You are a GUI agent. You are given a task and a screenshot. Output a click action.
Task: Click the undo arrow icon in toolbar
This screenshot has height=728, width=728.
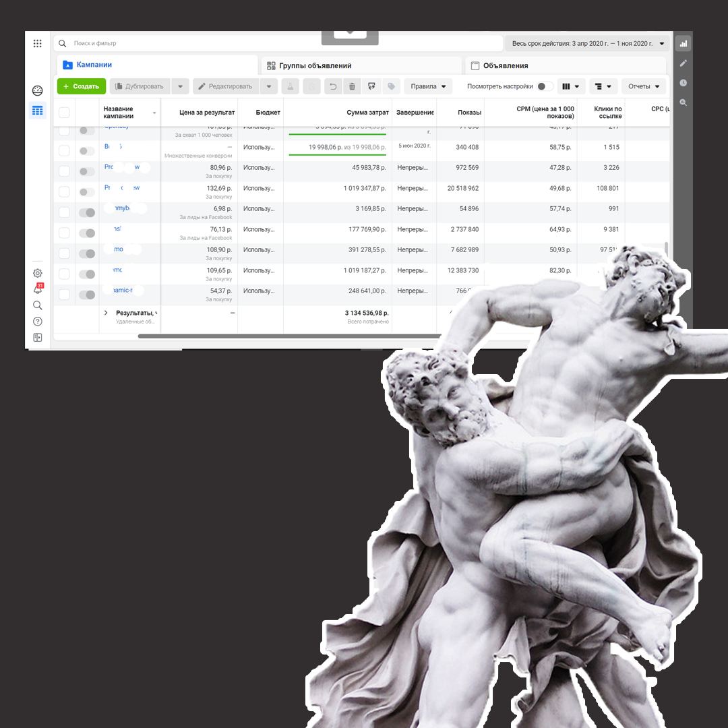[x=333, y=86]
